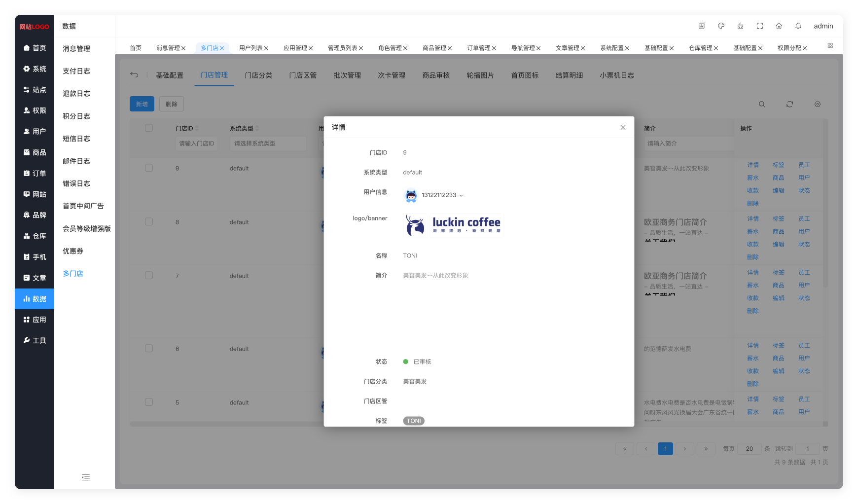The width and height of the screenshot is (858, 504).
Task: Click the fullscreen icon in top header
Action: point(759,26)
